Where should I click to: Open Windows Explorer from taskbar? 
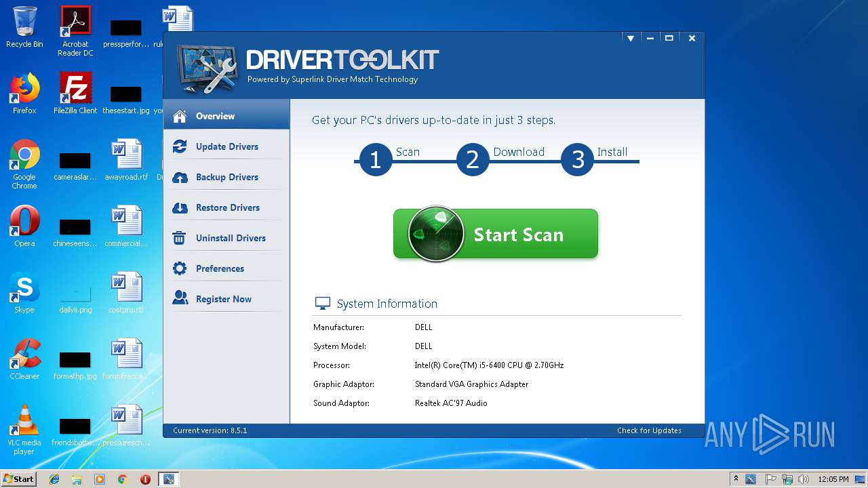[77, 479]
